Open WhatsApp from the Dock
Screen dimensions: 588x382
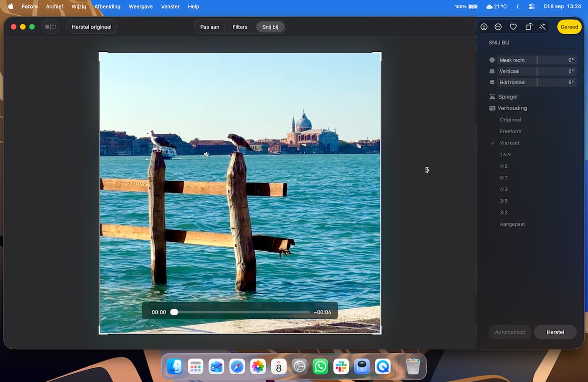tap(320, 366)
